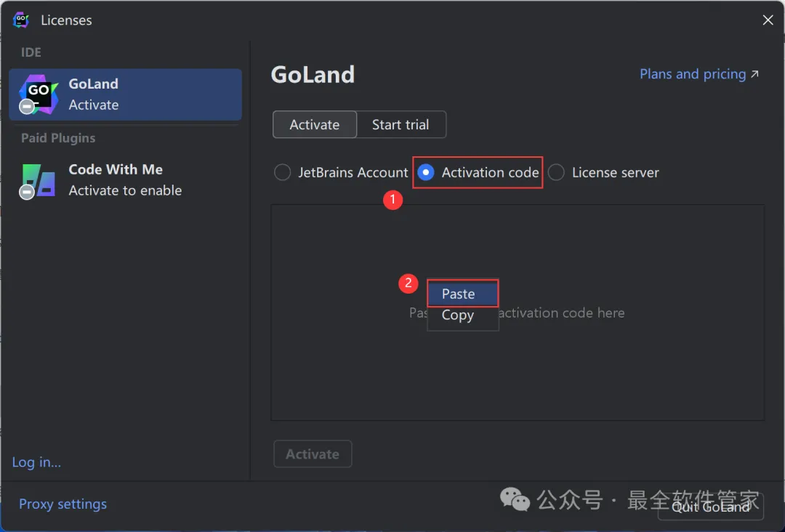The height and width of the screenshot is (532, 785).
Task: Click the Licenses window title text
Action: coord(67,20)
